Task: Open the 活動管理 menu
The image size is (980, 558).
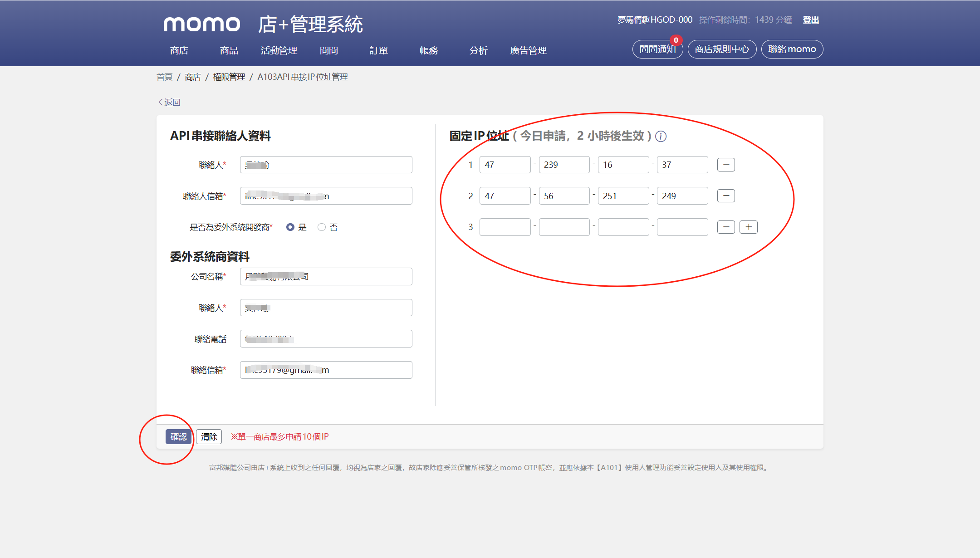Action: 279,50
